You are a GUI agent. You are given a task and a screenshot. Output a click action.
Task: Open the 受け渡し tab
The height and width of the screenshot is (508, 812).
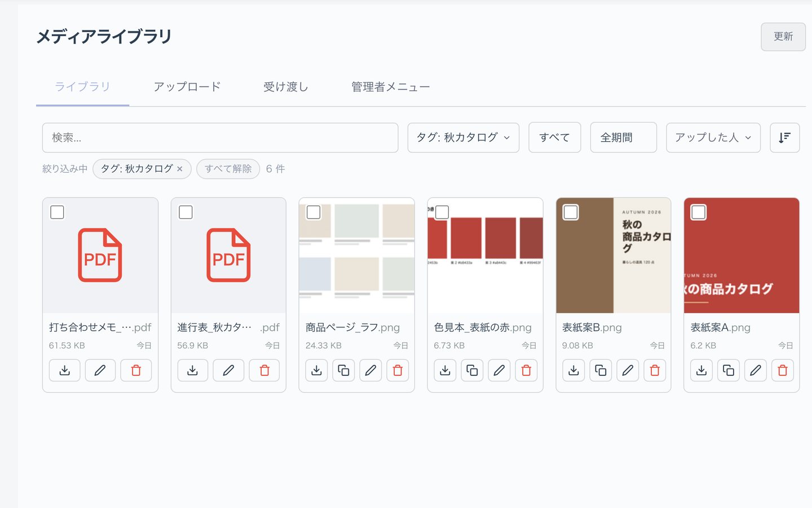(286, 87)
